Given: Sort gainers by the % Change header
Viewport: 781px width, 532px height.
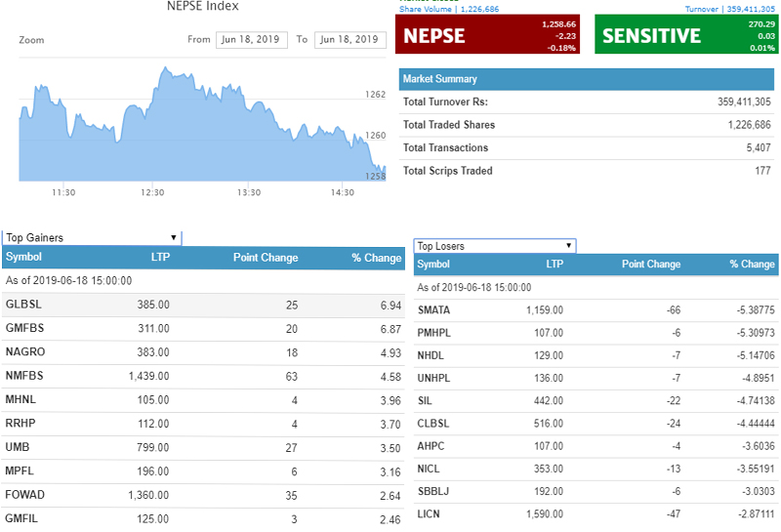Looking at the screenshot, I should point(376,258).
